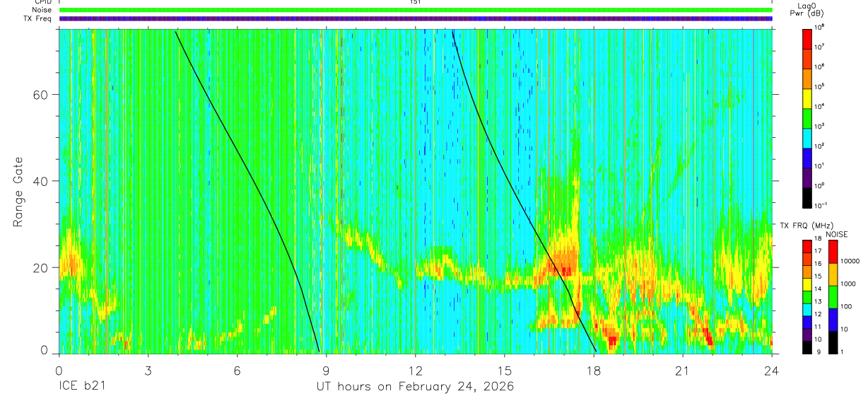
Task: Pick the red 17–18 MHz segment of TX FRQ bar
Action: (x=808, y=247)
